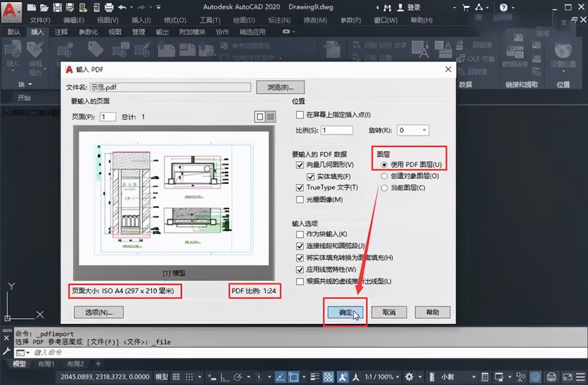Toggle object snap square icon in status bar
The height and width of the screenshot is (385, 588).
tap(294, 376)
